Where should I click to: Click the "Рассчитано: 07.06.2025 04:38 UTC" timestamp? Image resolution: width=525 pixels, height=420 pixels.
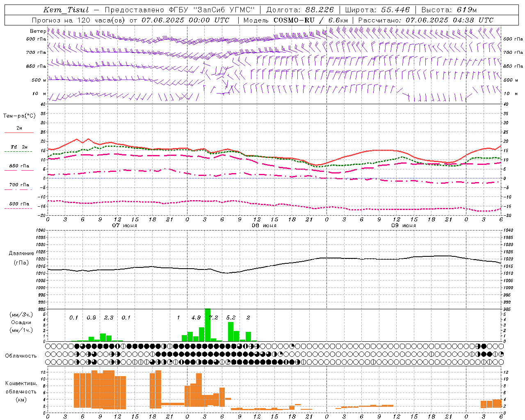426,20
